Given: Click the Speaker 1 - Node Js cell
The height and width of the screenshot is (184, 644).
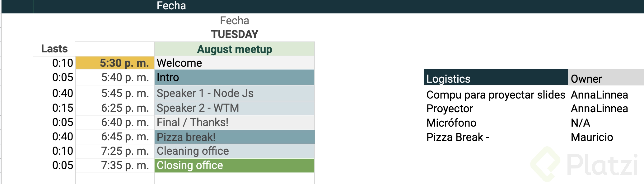Looking at the screenshot, I should (x=234, y=93).
